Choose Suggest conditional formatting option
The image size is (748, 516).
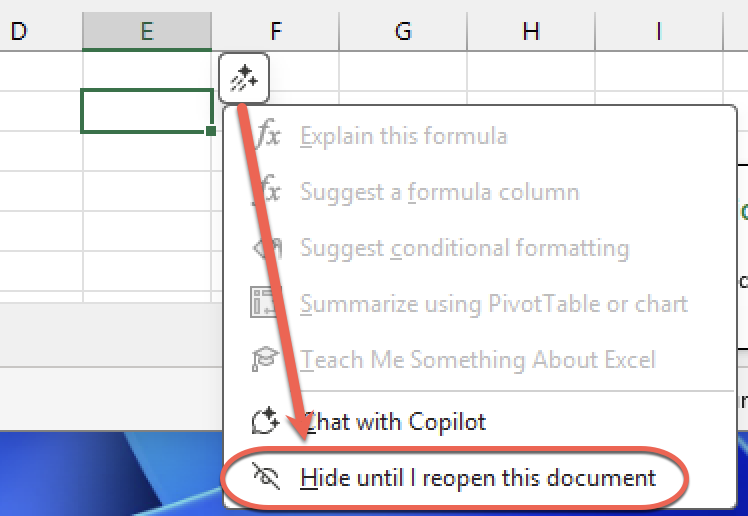[465, 248]
